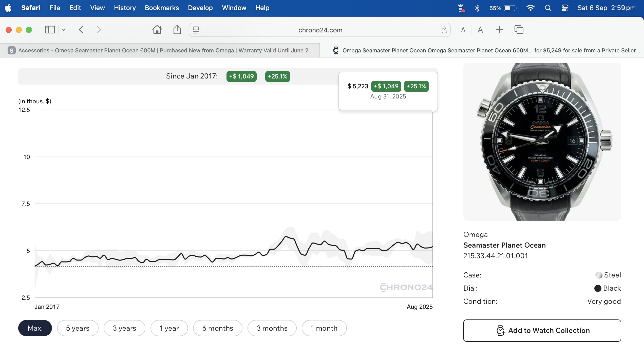The width and height of the screenshot is (644, 363).
Task: Go back to the previous page
Action: (x=81, y=30)
